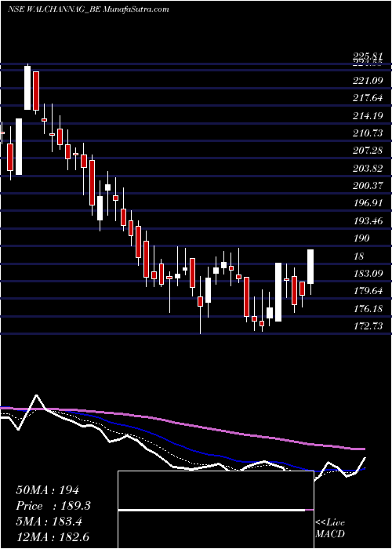Click the Price : 189.3 readout
392x549 pixels.
coord(53,506)
